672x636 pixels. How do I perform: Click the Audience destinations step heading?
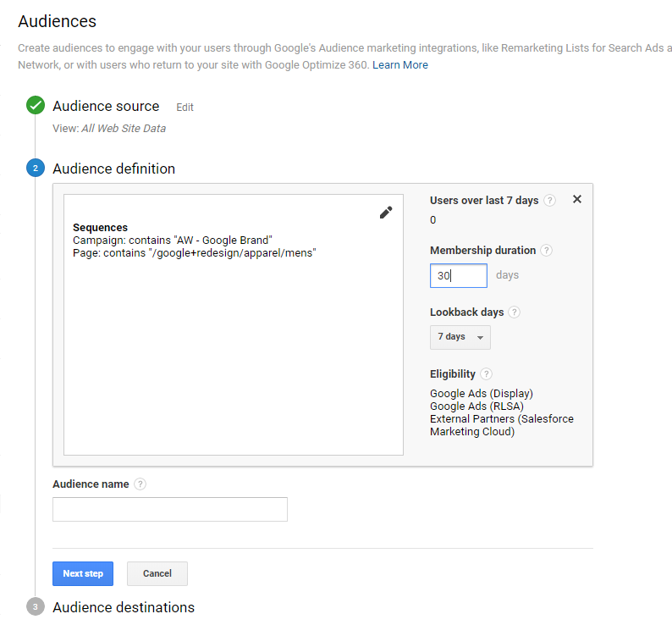124,607
